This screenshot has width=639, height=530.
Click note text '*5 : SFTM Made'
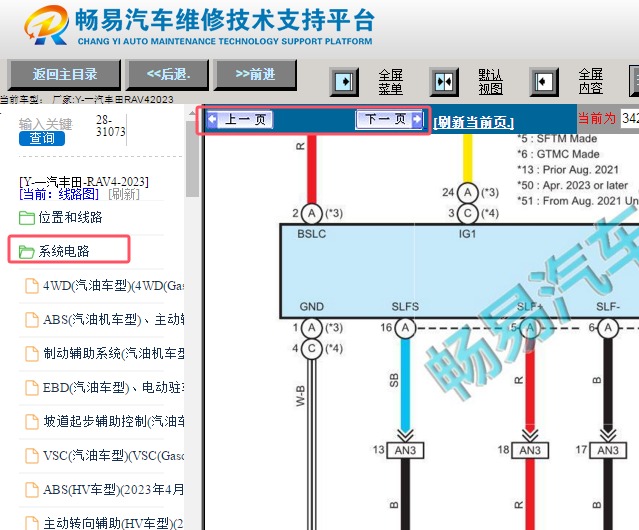[x=557, y=139]
